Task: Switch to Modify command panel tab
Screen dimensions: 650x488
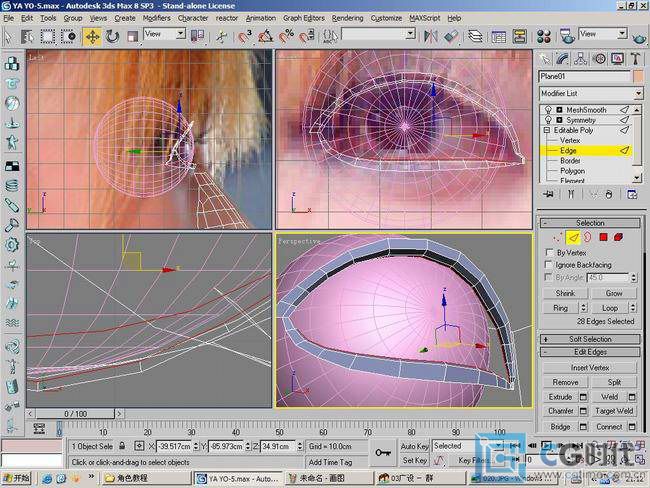Action: (x=563, y=59)
